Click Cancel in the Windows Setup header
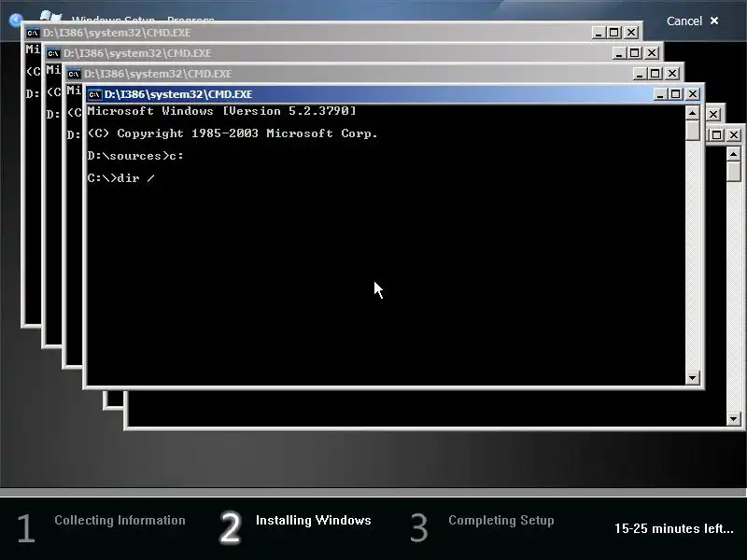Image resolution: width=747 pixels, height=560 pixels. point(692,21)
